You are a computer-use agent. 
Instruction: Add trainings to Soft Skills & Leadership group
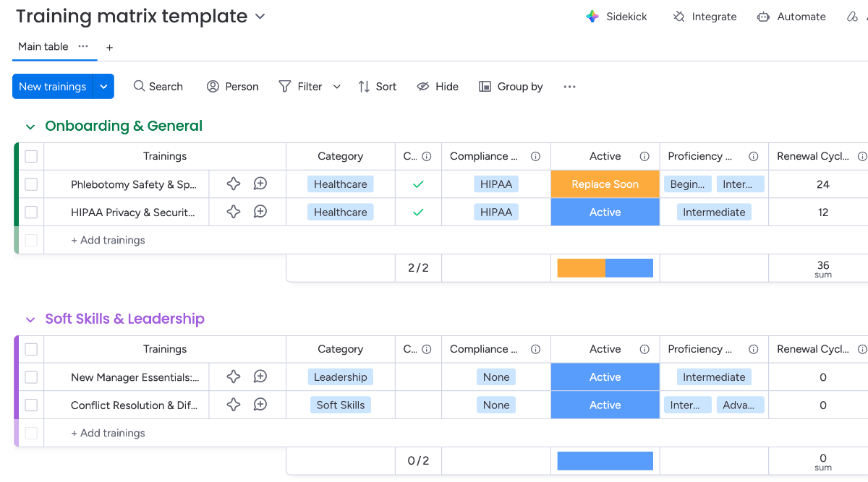pos(108,433)
